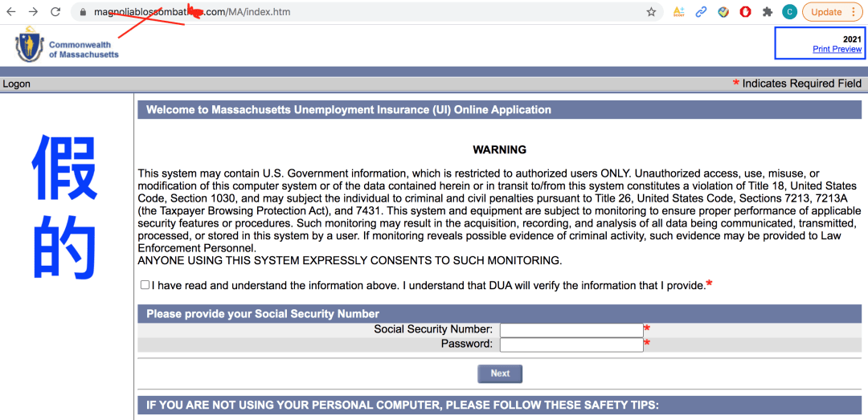
Task: Focus the Password input field
Action: [572, 345]
